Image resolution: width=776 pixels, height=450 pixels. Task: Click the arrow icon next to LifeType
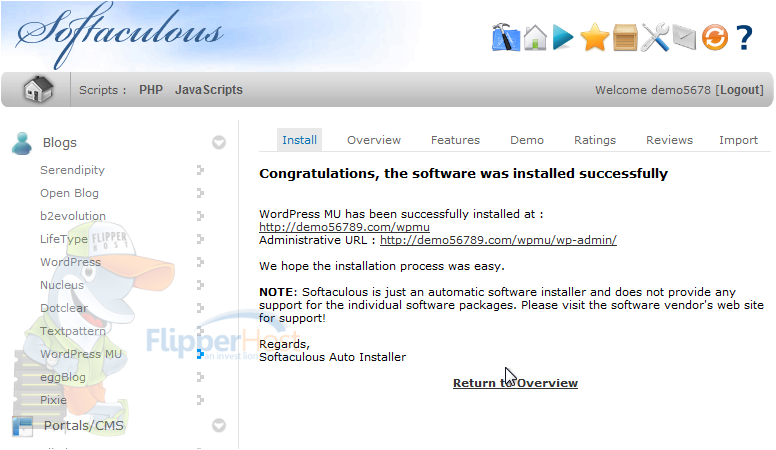point(200,239)
